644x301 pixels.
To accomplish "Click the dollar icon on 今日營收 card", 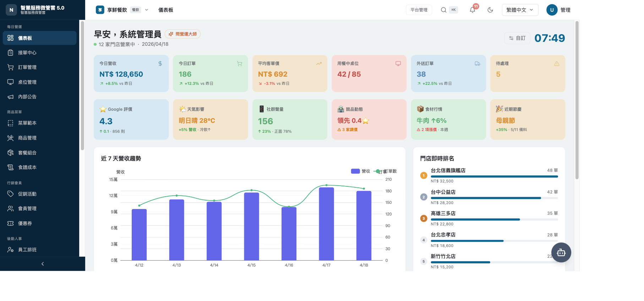I will [x=160, y=64].
